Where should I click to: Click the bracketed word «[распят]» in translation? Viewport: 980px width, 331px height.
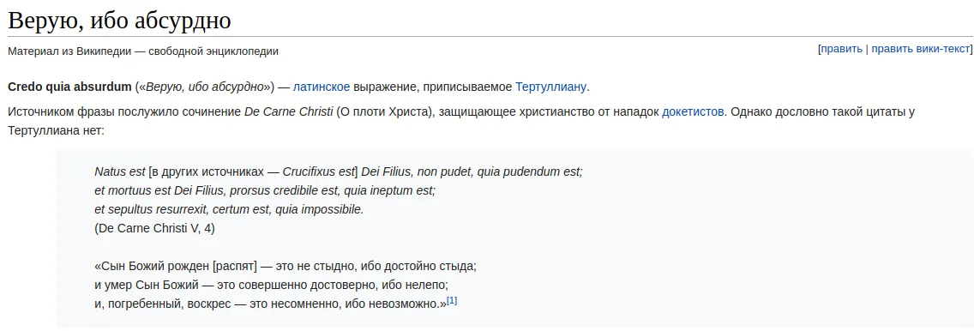click(x=235, y=266)
